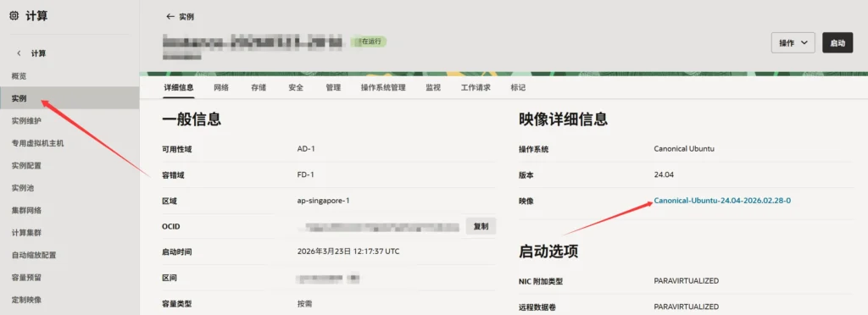The width and height of the screenshot is (868, 315).
Task: Open 集群网络 in the sidebar
Action: pyautogui.click(x=70, y=210)
